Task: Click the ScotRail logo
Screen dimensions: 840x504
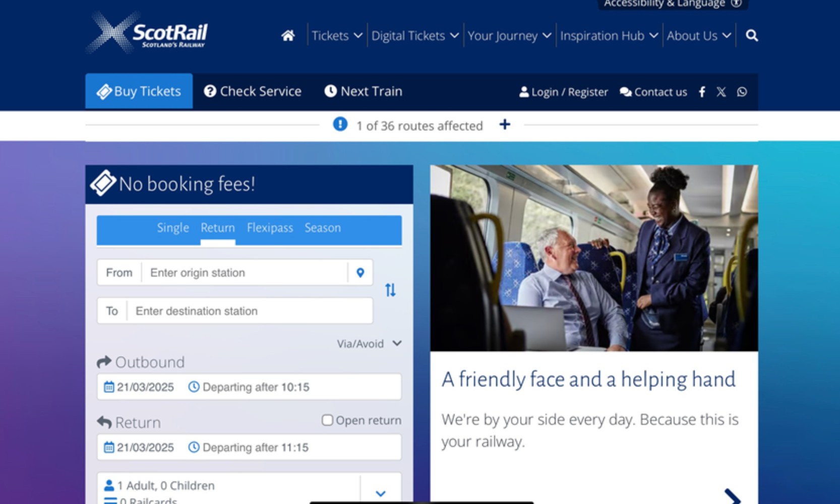Action: pos(148,33)
